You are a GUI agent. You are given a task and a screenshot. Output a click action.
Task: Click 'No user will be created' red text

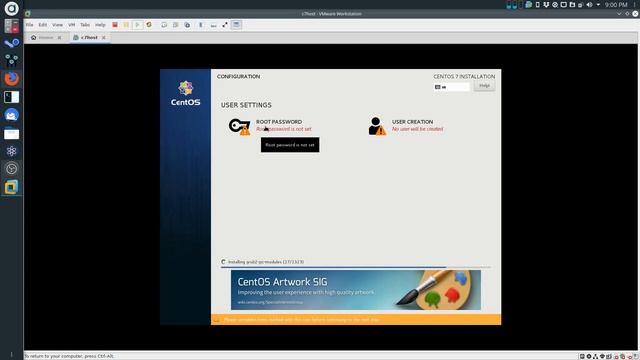click(417, 129)
